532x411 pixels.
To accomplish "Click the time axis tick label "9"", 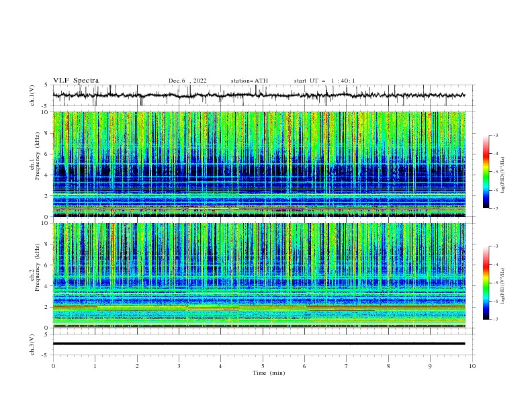I will pyautogui.click(x=430, y=366).
